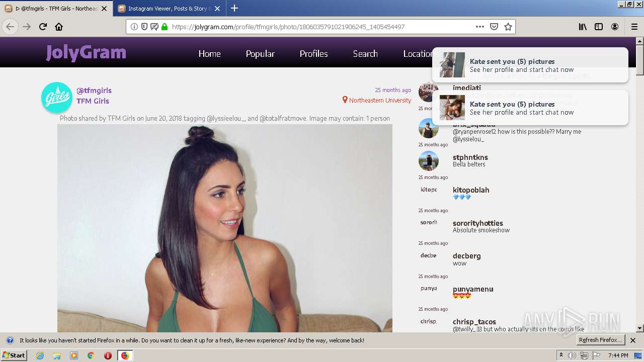Dismiss the Firefox refresh notification bar
The height and width of the screenshot is (362, 644).
633,340
